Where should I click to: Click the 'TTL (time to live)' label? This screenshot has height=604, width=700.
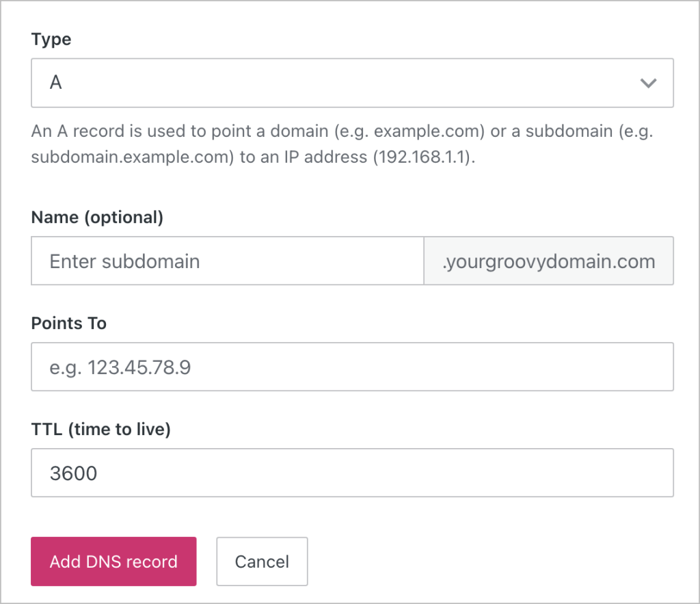click(100, 429)
